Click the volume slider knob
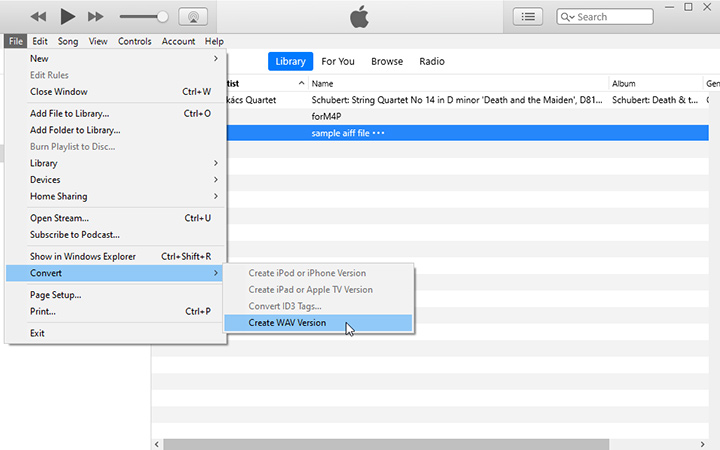Viewport: 720px width, 450px height. [162, 17]
